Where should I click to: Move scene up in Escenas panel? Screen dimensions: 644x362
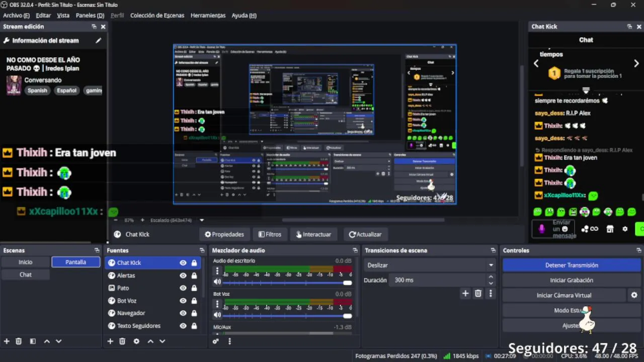click(x=47, y=341)
